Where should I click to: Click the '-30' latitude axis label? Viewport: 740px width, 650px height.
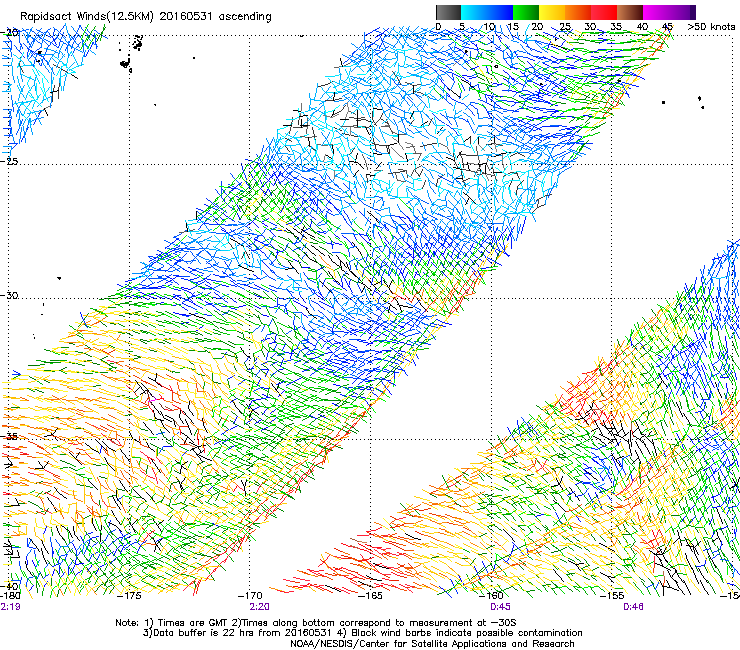(9, 295)
